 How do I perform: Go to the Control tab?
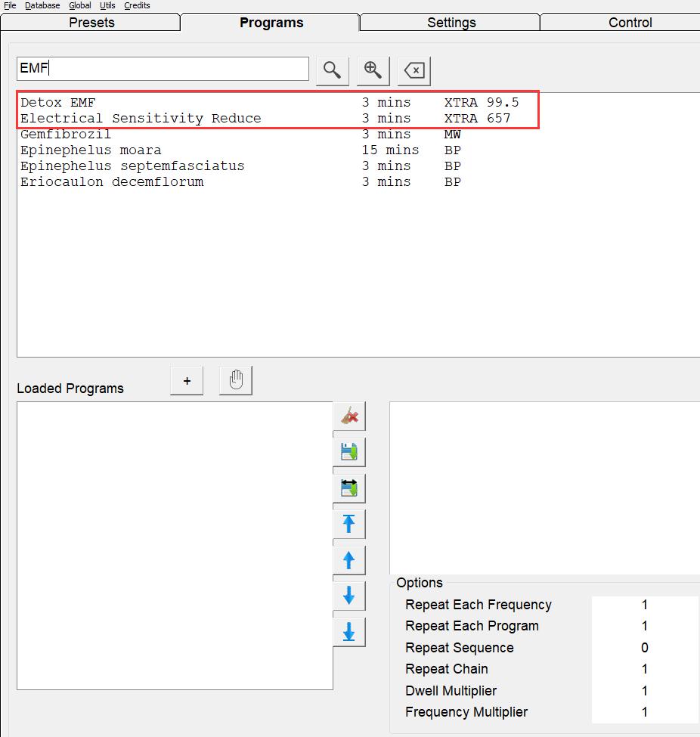pyautogui.click(x=630, y=22)
